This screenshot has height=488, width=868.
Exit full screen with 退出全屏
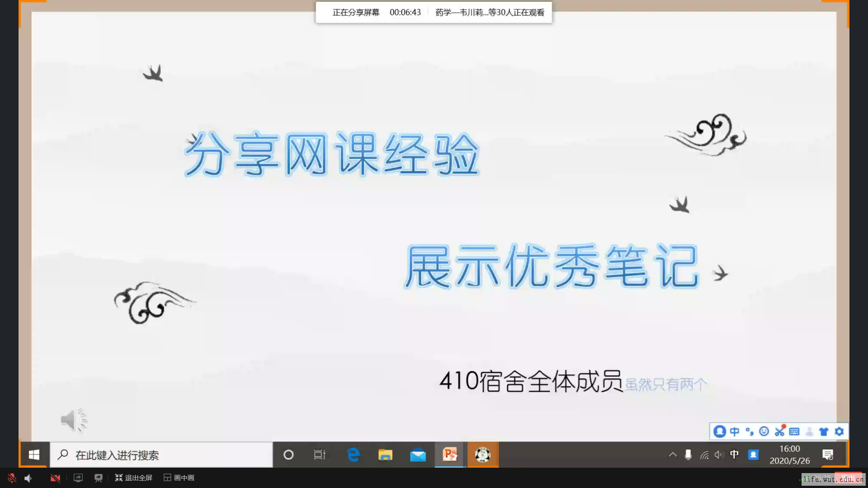click(x=134, y=478)
